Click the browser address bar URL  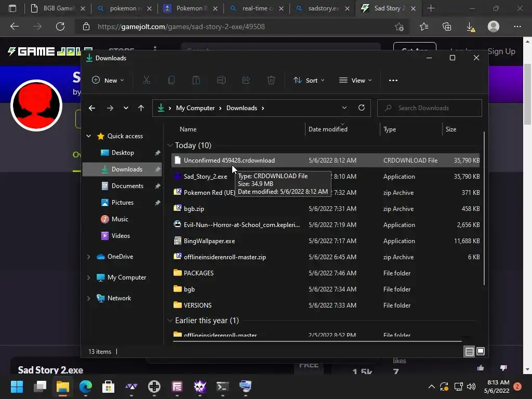pyautogui.click(x=181, y=26)
